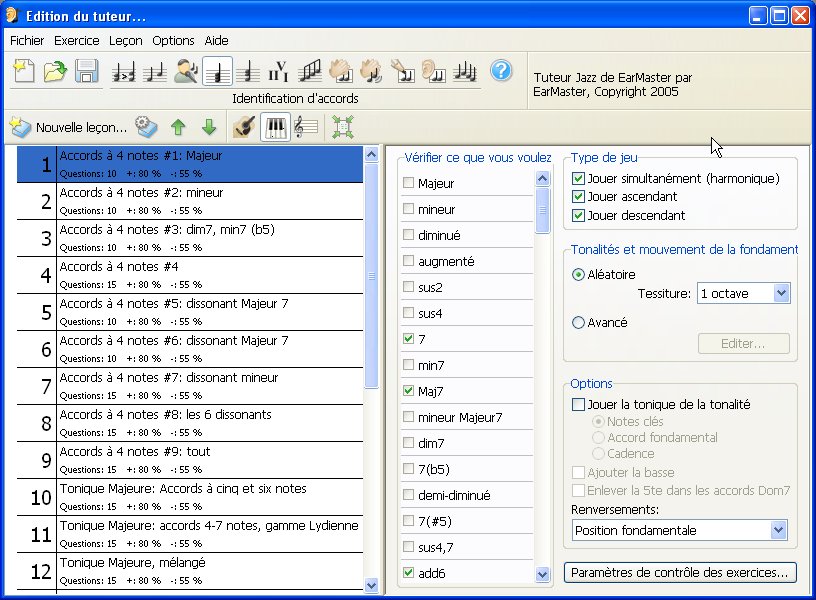Uncheck Jouer ascendant option

[579, 197]
